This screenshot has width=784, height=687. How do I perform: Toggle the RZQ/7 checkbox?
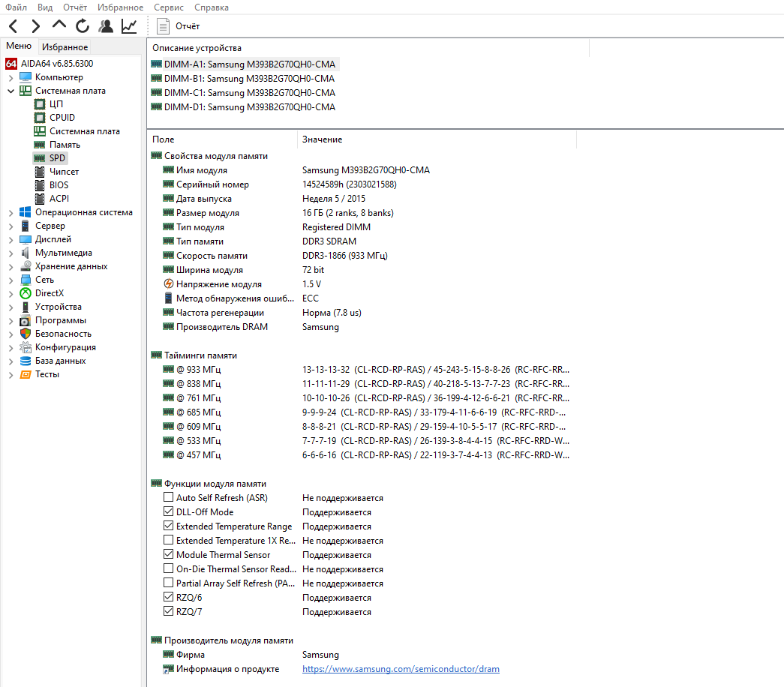point(169,611)
